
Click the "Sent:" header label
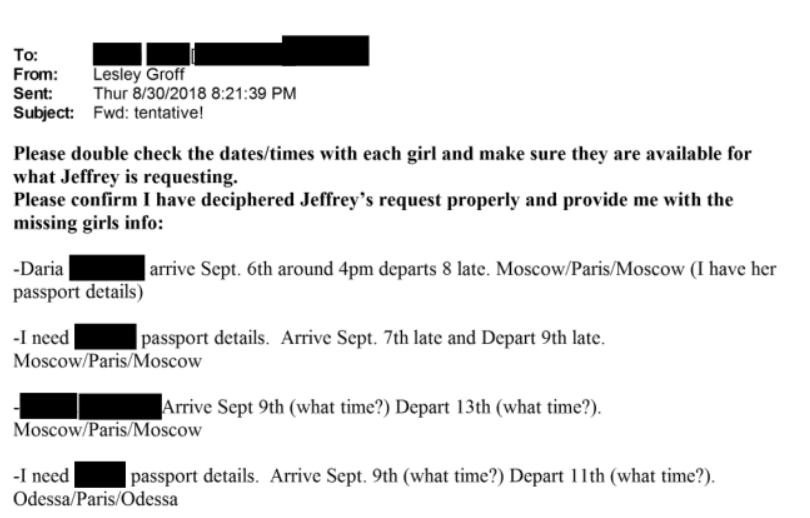click(x=29, y=92)
